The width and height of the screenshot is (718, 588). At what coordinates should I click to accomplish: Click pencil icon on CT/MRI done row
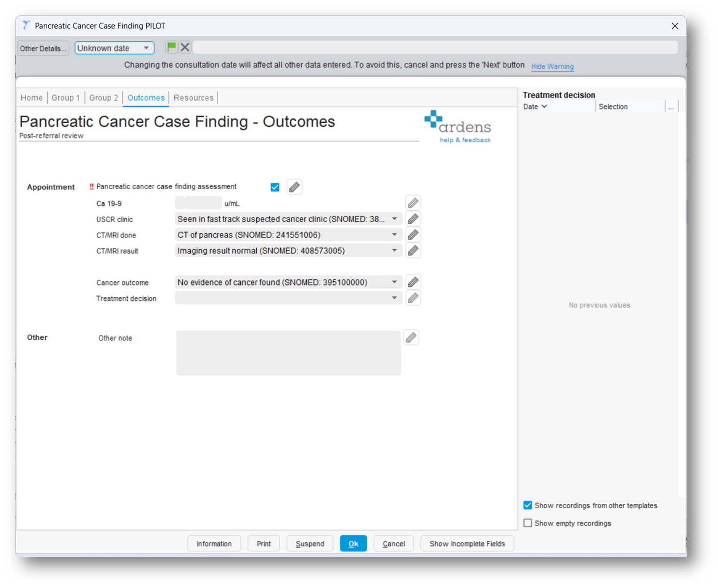pos(413,235)
